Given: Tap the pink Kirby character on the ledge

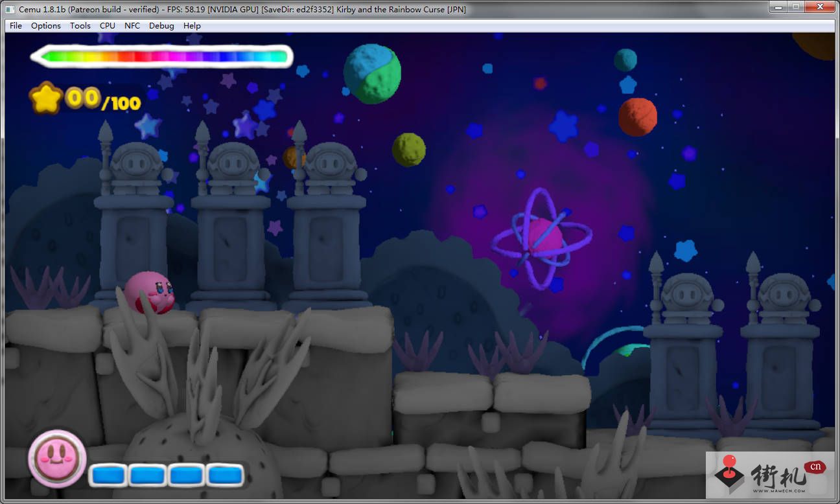Looking at the screenshot, I should (x=150, y=292).
